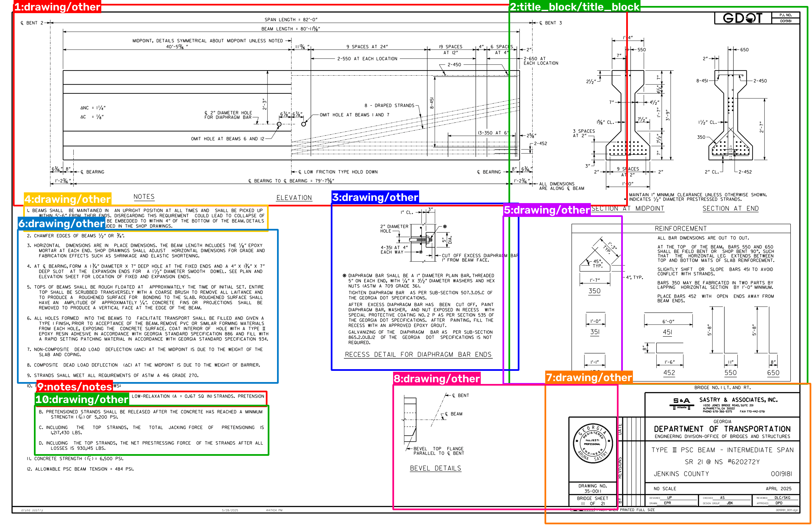This screenshot has width=812, height=525.
Task: Select "OMIT HOLE AT BEAMS 6 AND 12"
Action: pos(228,139)
